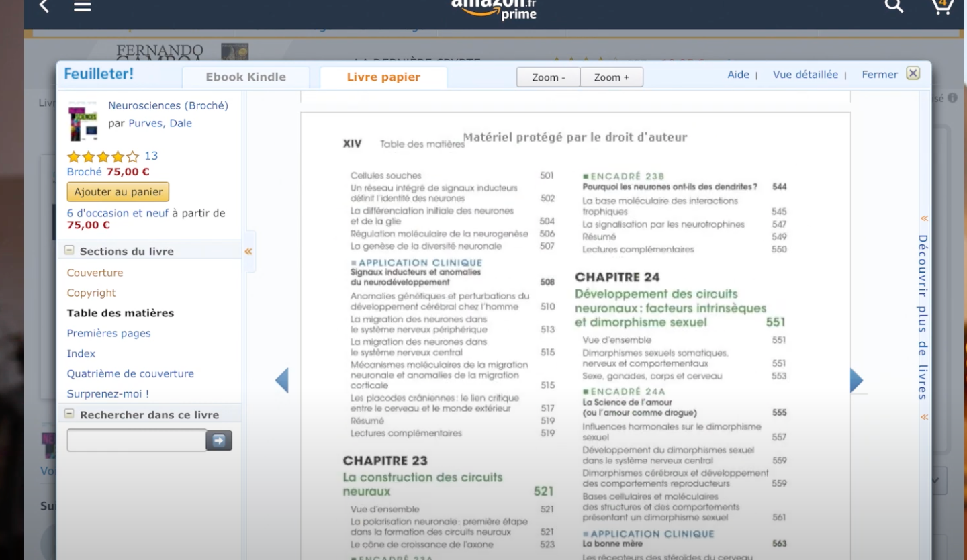
Task: Open the shopping cart
Action: [942, 7]
